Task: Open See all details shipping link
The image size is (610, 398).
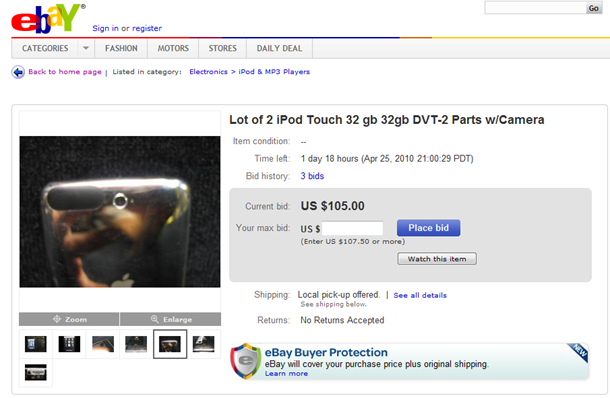Action: tap(420, 295)
